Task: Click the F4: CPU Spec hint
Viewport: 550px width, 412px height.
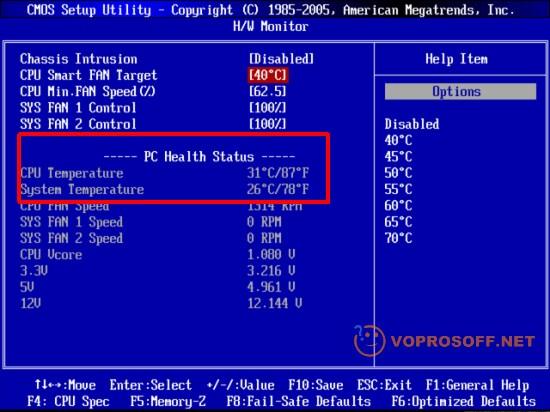Action: click(x=68, y=401)
